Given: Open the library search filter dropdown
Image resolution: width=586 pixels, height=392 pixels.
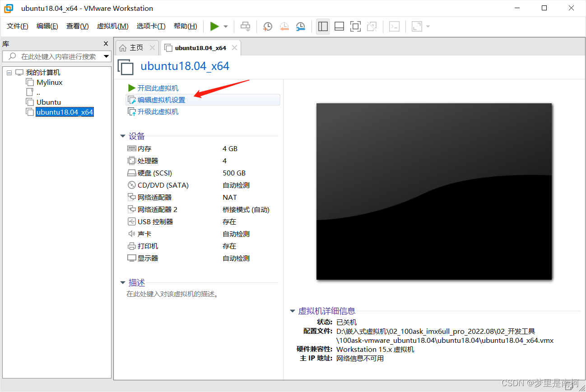Looking at the screenshot, I should (107, 56).
